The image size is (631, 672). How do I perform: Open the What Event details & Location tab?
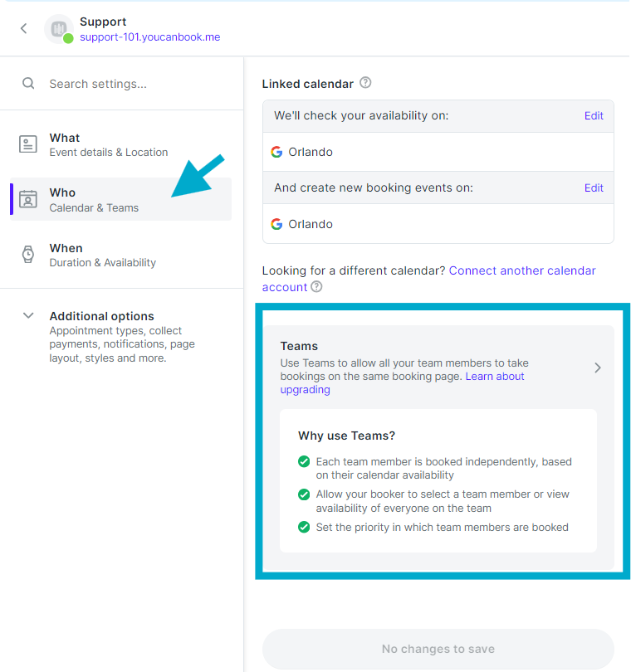(x=120, y=145)
